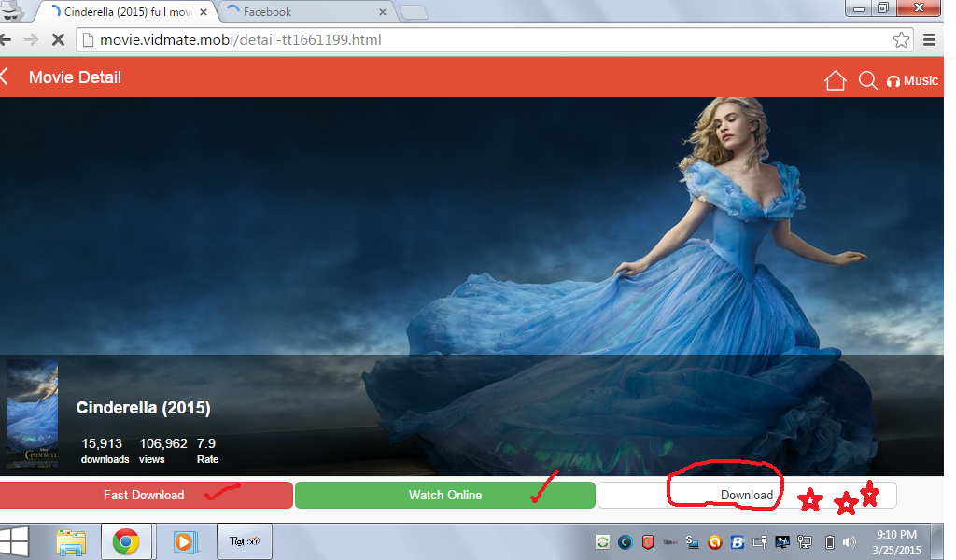Open the network connection tray icon
Viewport: 956px width, 560px height.
[x=805, y=541]
